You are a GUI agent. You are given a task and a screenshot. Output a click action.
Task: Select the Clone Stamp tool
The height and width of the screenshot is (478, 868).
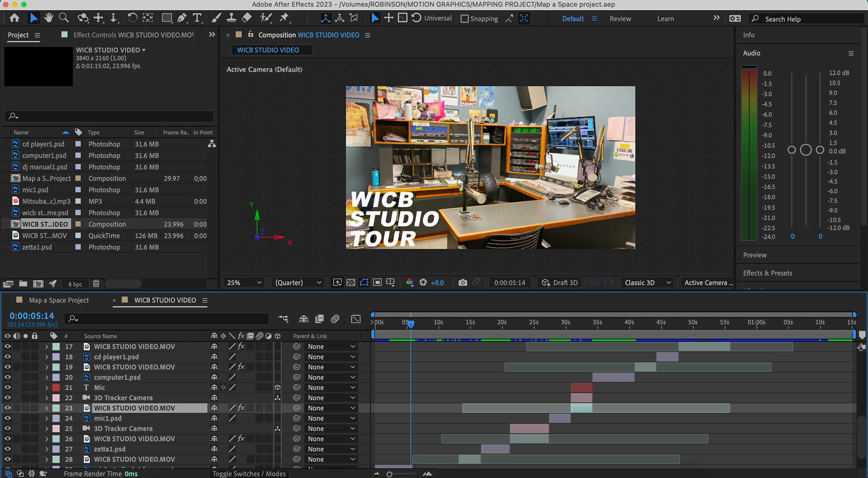pyautogui.click(x=231, y=18)
